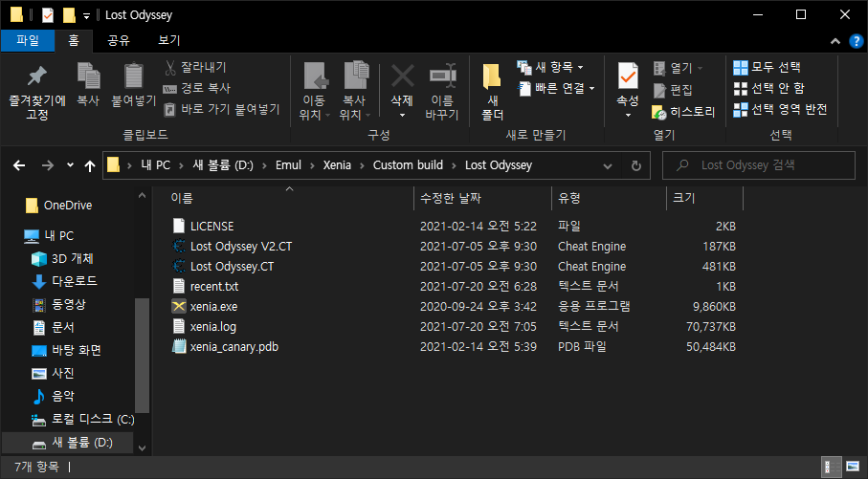The height and width of the screenshot is (479, 868).
Task: Click the Lost Odyssey search box
Action: tap(759, 165)
